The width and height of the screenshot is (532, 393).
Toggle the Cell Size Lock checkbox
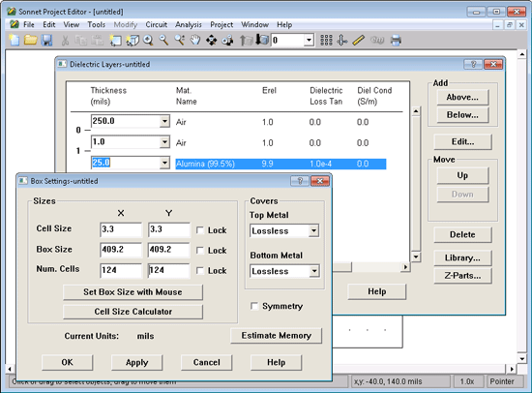pyautogui.click(x=200, y=230)
